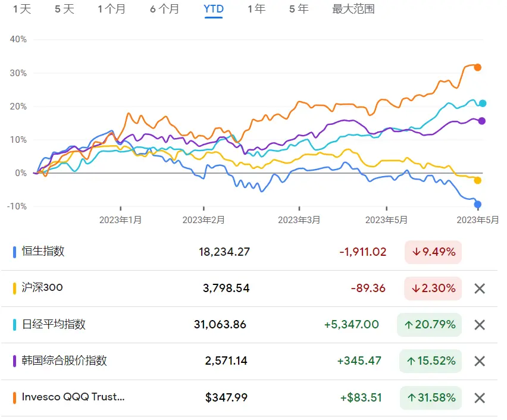Show the 1年 chart range
Image resolution: width=507 pixels, height=420 pixels.
click(256, 9)
